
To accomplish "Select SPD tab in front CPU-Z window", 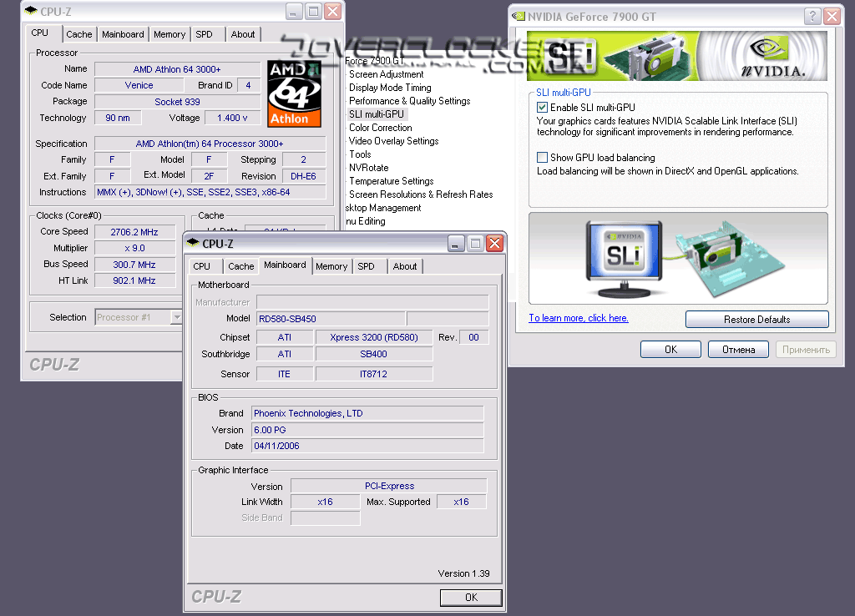I will 366,266.
